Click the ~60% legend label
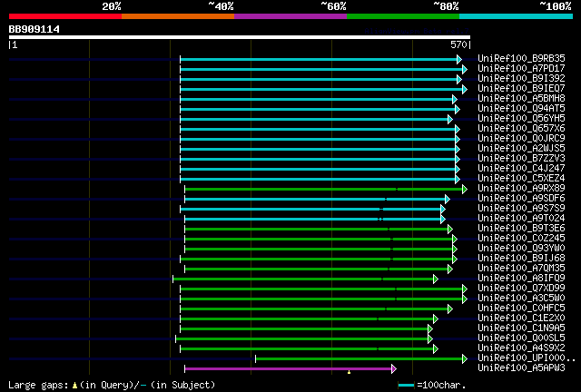The height and width of the screenshot is (392, 581). (x=333, y=6)
